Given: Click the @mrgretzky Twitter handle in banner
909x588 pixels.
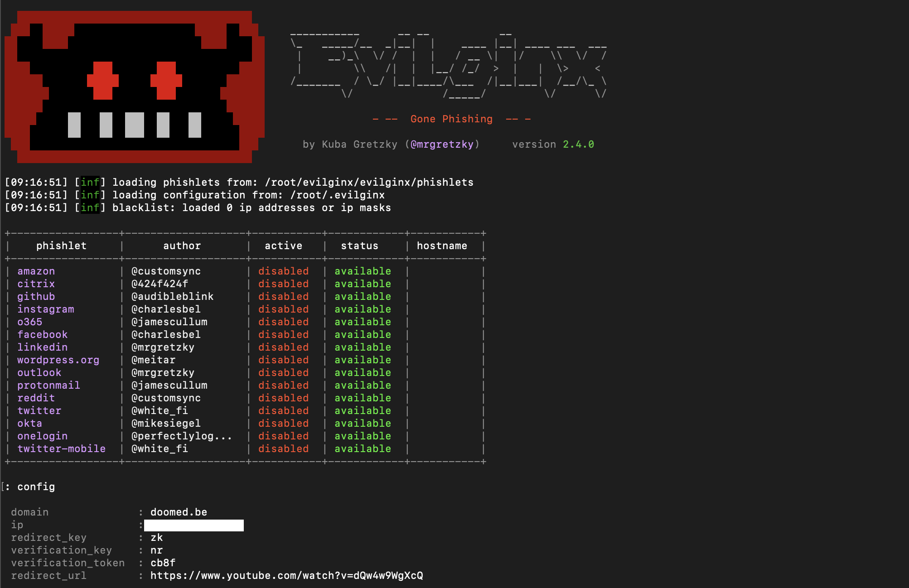Looking at the screenshot, I should tap(441, 145).
